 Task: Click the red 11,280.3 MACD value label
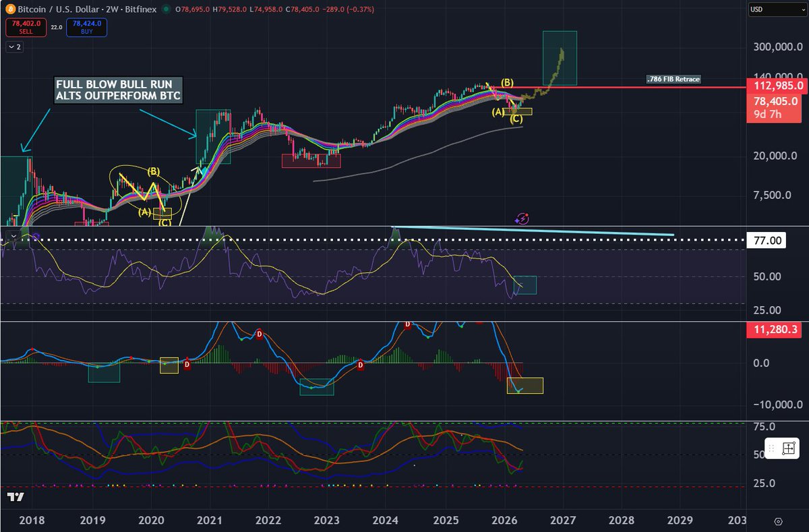[x=774, y=330]
